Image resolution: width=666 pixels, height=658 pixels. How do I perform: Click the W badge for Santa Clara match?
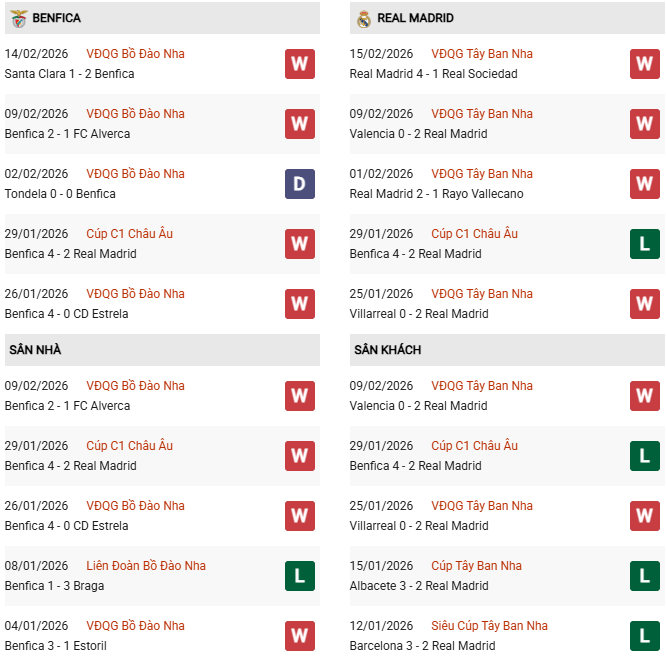300,64
